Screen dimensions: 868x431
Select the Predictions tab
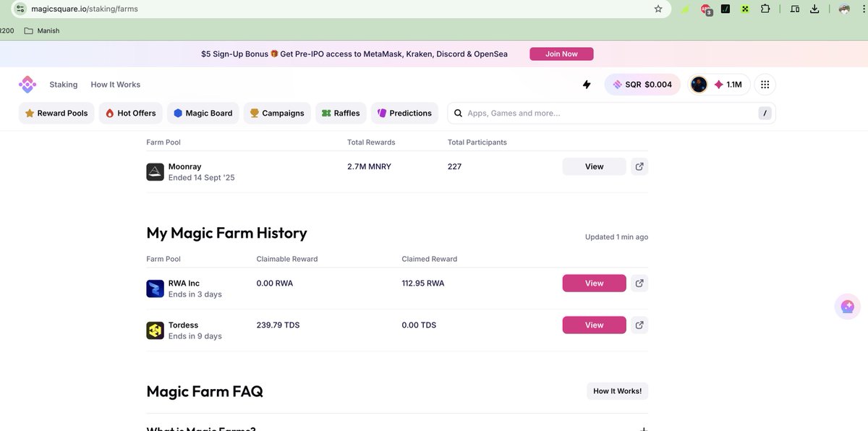tap(405, 113)
